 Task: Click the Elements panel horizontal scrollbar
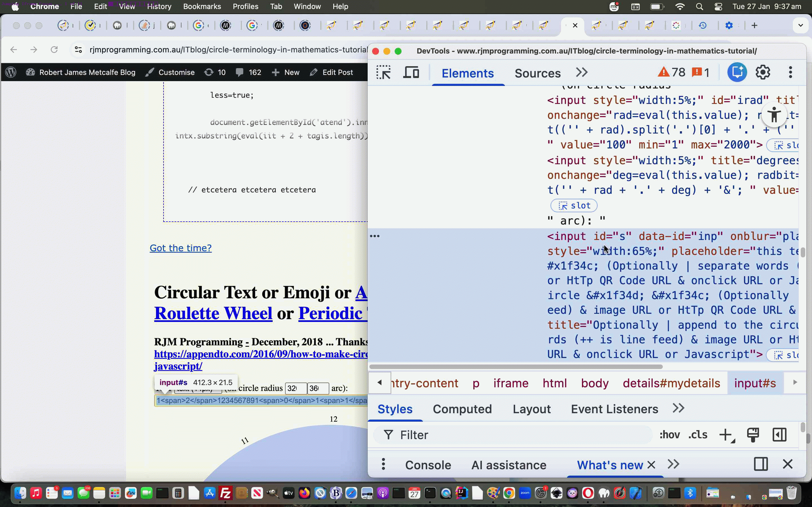click(515, 367)
